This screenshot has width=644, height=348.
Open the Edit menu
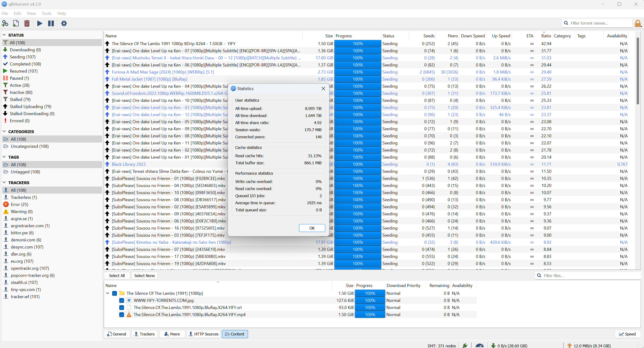pyautogui.click(x=17, y=13)
